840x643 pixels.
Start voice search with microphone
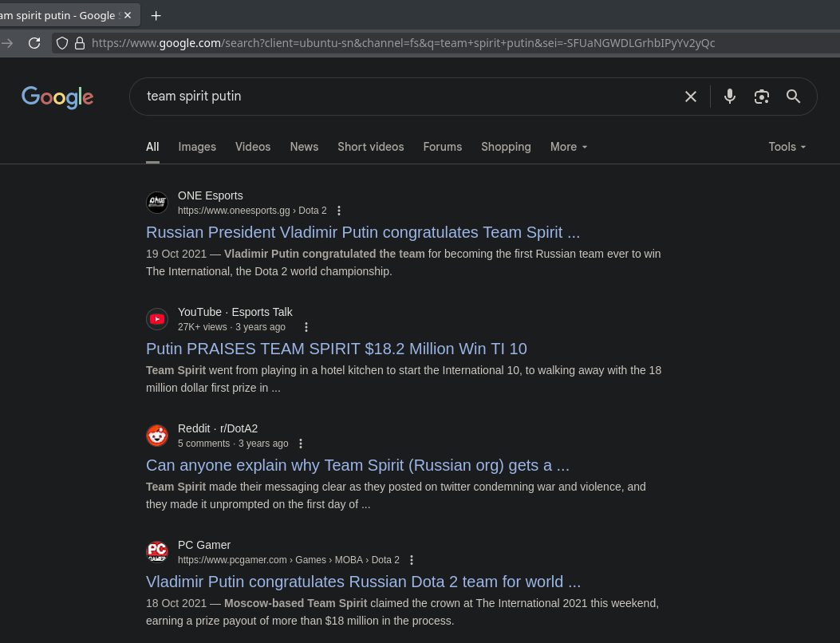[730, 97]
